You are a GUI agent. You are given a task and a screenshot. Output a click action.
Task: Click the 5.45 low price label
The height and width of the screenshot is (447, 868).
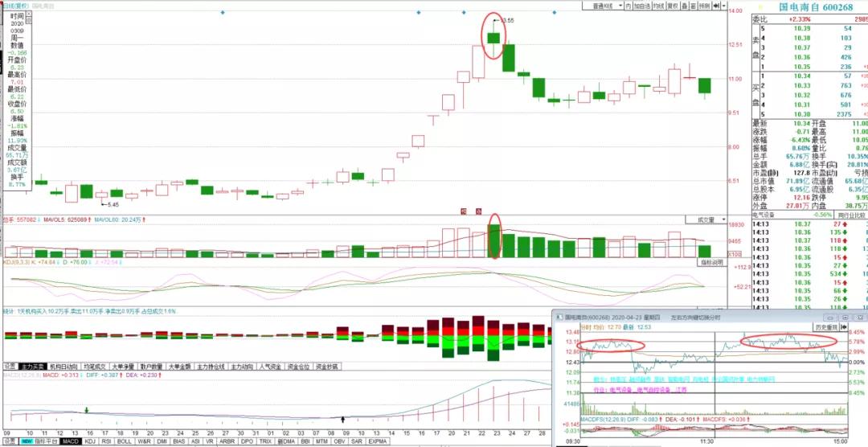(113, 204)
